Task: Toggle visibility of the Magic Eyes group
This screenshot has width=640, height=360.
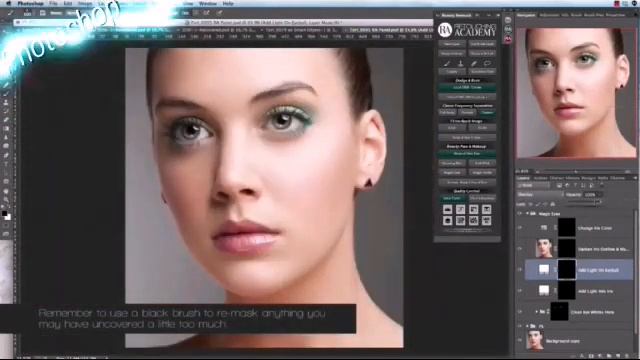Action: 520,213
